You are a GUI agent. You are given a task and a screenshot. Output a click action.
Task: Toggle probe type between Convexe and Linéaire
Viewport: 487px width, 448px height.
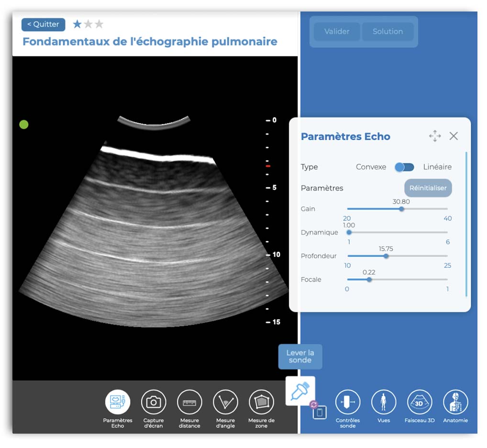[x=404, y=167]
